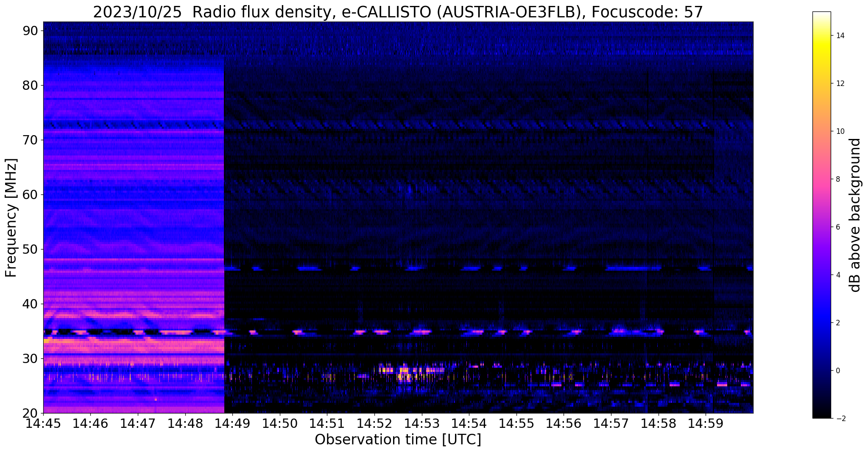The image size is (868, 452).
Task: Click the 'Observation time [UTC]' x-axis label
Action: click(398, 440)
